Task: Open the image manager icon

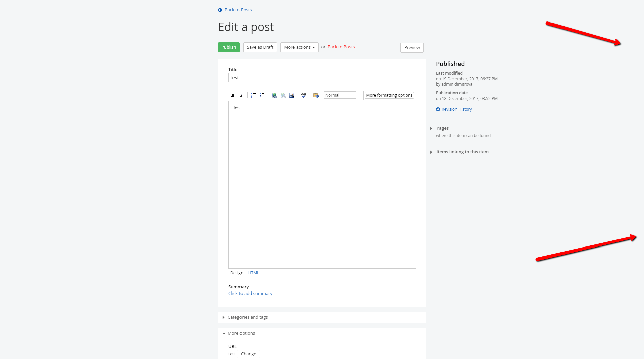Action: (x=292, y=95)
